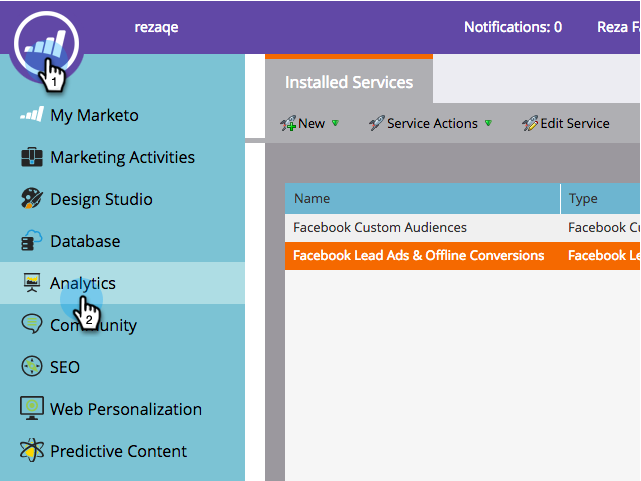This screenshot has width=641, height=481.
Task: Open the Web Personalization monitor icon
Action: [32, 409]
